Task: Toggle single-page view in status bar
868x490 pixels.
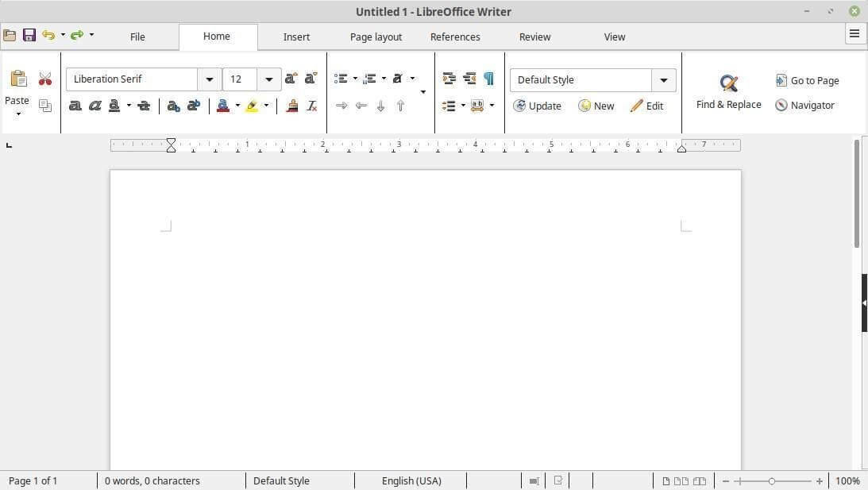Action: tap(665, 480)
